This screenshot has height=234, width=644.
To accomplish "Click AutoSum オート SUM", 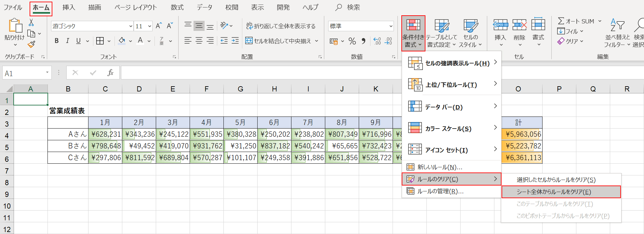I will (x=576, y=21).
